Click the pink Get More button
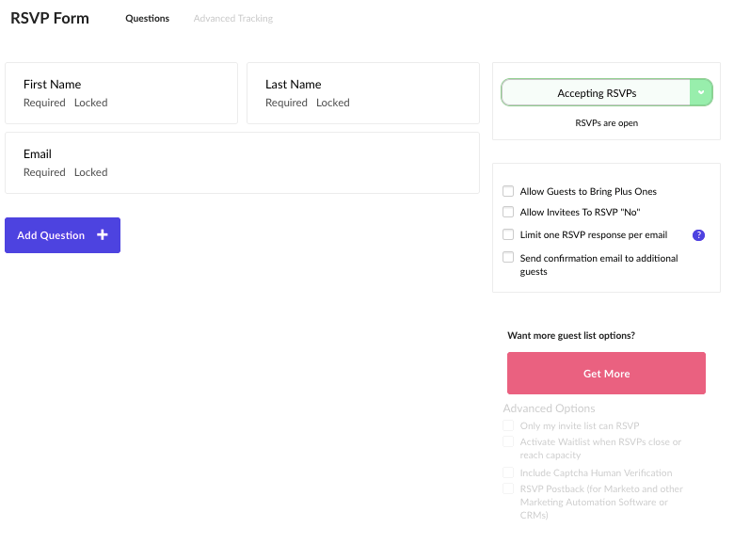Image resolution: width=734 pixels, height=560 pixels. 606,374
